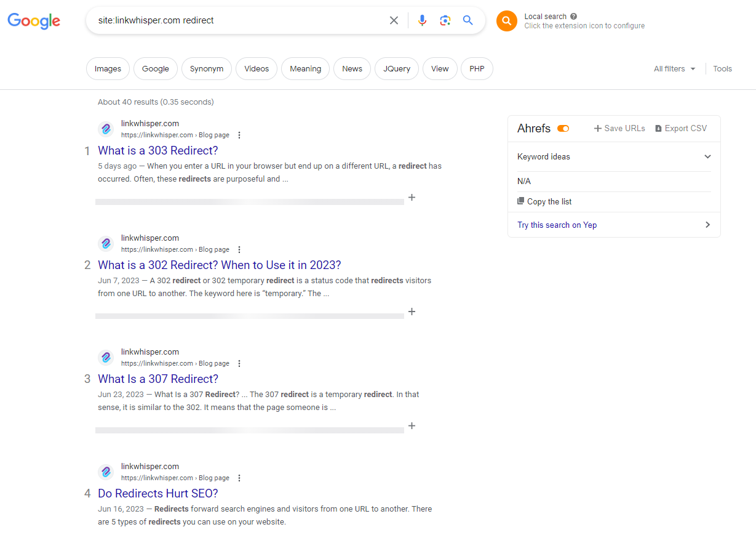Click the copy icon next to Copy the list
Image resolution: width=756 pixels, height=535 pixels.
point(520,201)
